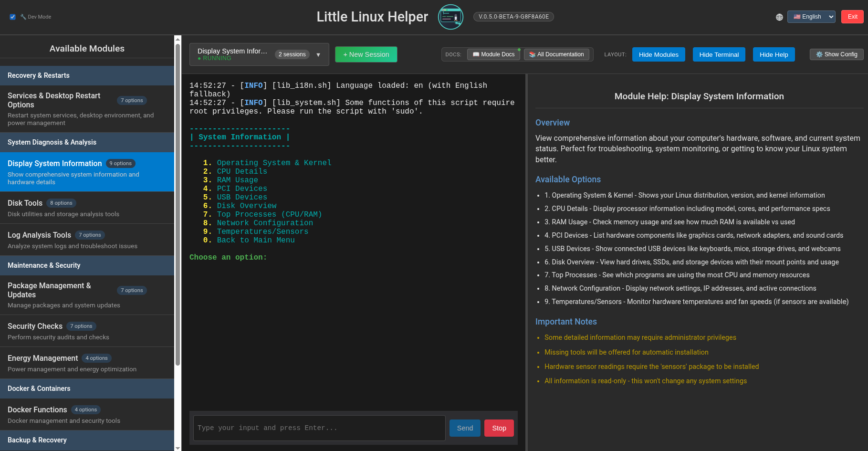Click terminal line 'Back to Main Menu'
Screen dimensions: 868x451
point(256,240)
